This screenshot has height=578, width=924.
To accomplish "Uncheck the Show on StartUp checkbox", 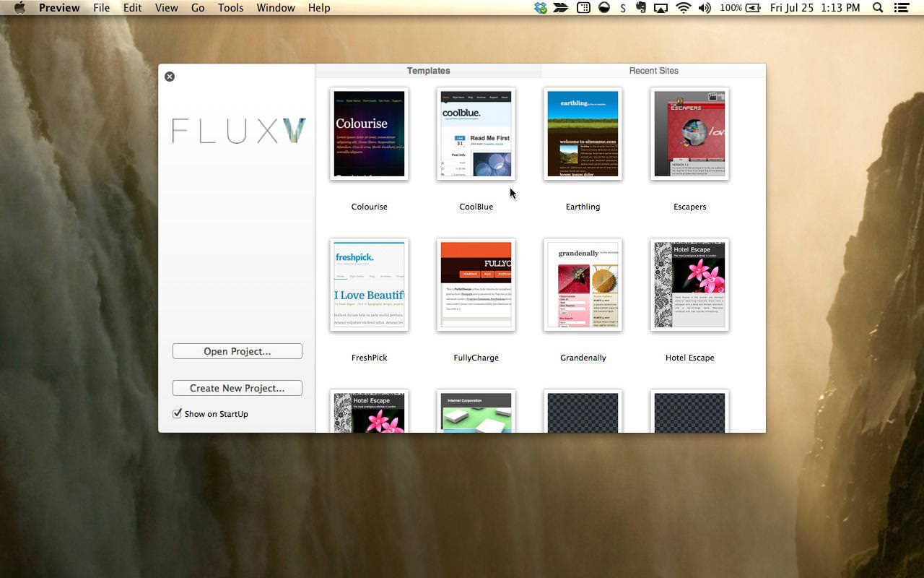I will tap(177, 413).
